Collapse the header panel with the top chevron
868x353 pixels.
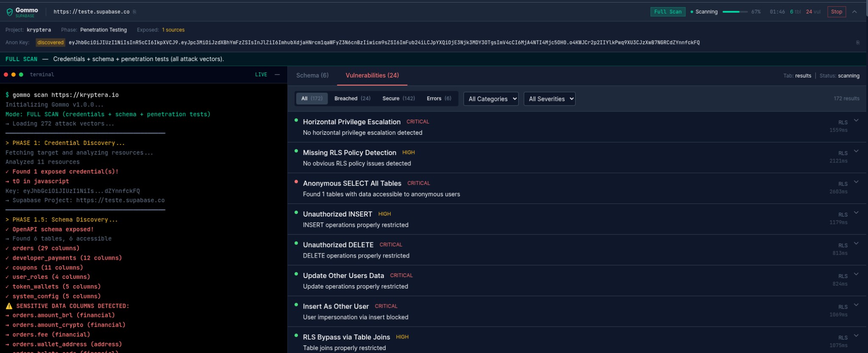(854, 12)
